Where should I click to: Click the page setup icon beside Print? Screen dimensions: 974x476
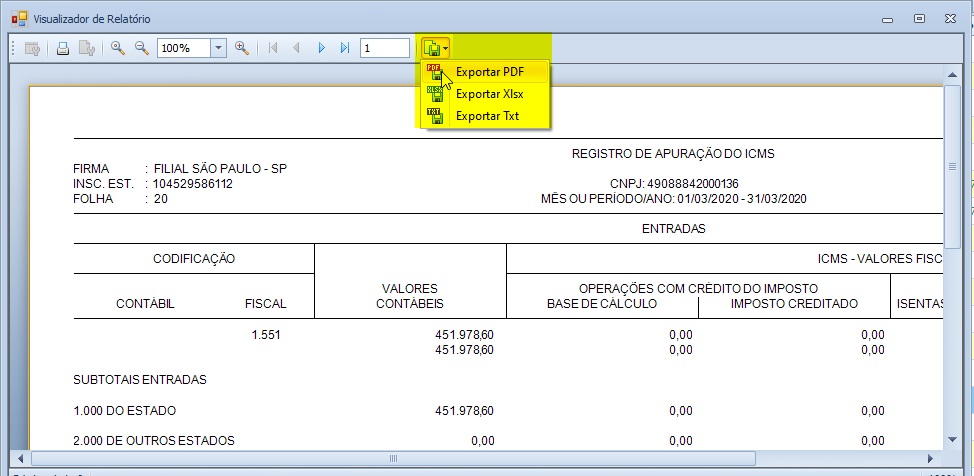pyautogui.click(x=87, y=48)
